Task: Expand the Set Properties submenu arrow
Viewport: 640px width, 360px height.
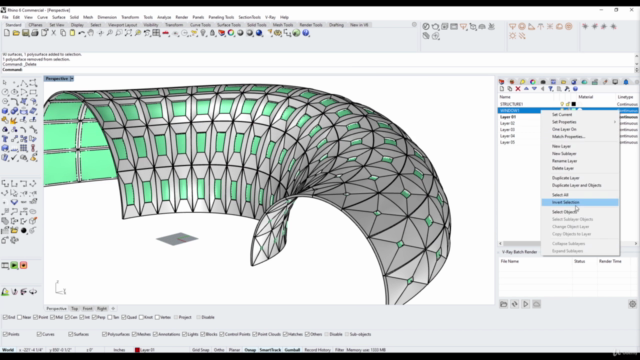Action: click(x=615, y=122)
